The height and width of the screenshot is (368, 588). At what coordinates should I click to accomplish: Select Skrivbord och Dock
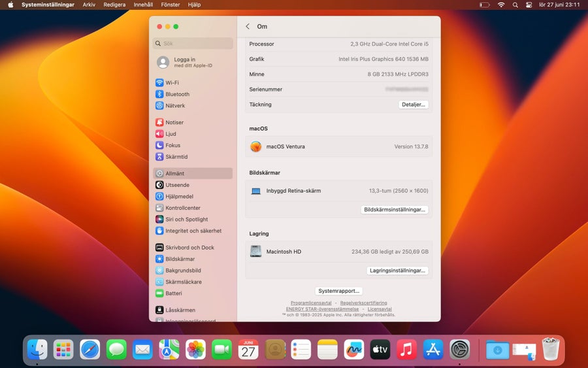tap(193, 247)
